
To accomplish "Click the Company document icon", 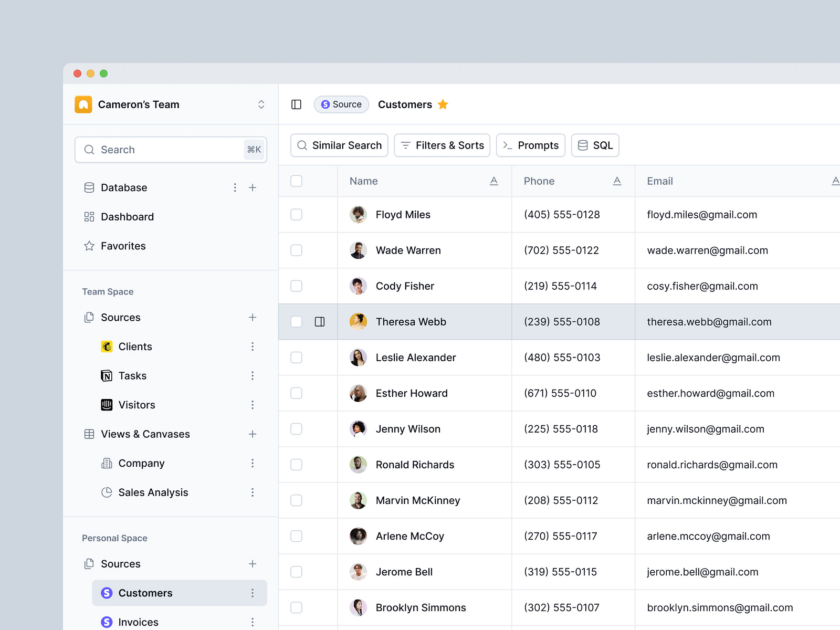I will [x=107, y=463].
